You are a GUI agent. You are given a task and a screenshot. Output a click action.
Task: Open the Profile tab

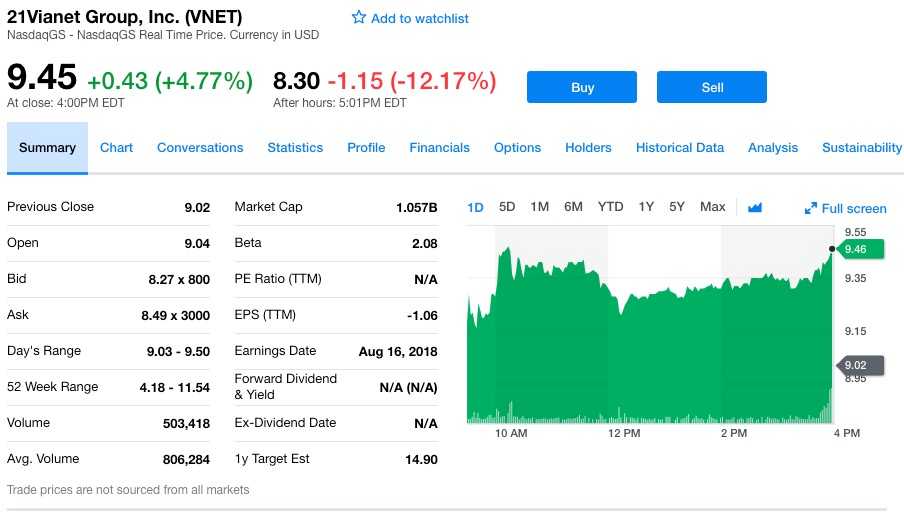pos(366,148)
